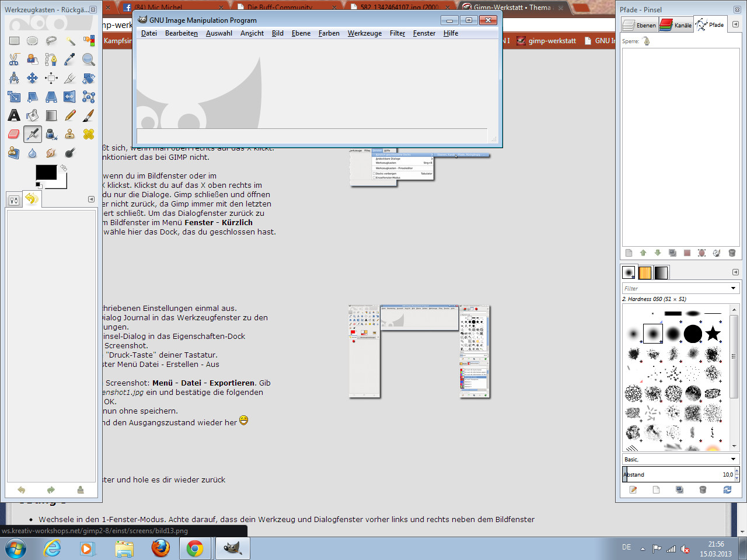The image size is (747, 560).
Task: Choose the Paths pen tool
Action: [51, 60]
